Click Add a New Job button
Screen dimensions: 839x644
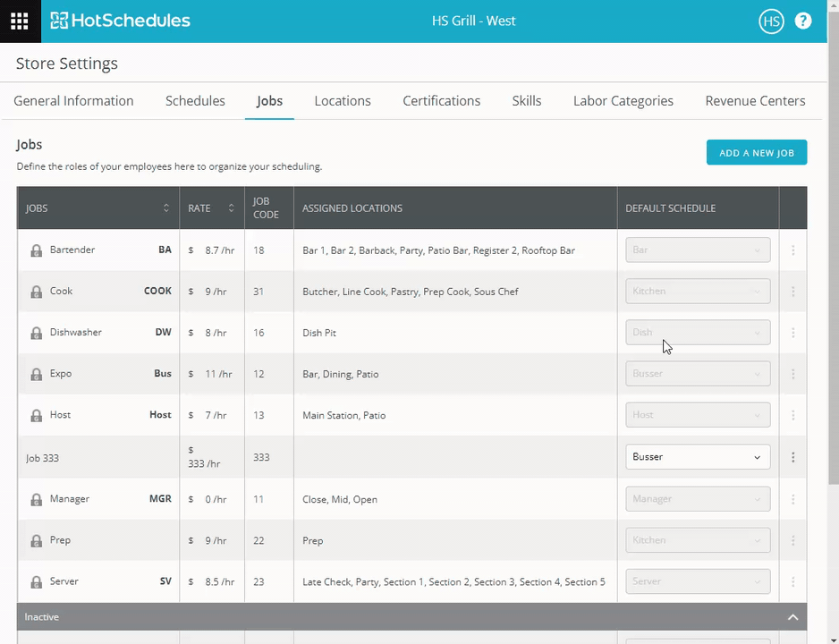click(756, 153)
